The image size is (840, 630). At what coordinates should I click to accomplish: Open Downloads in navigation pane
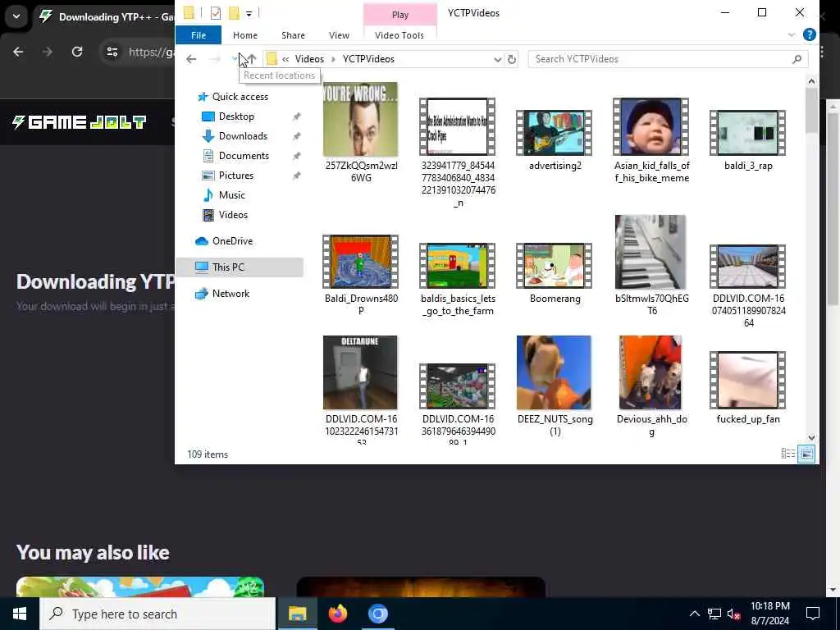point(242,136)
